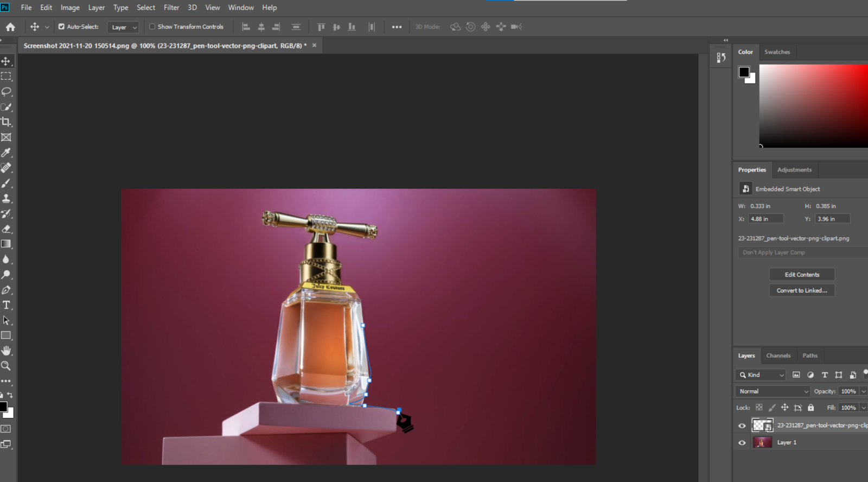Click the foreground color swatch in Color panel
Image resolution: width=868 pixels, height=482 pixels.
click(x=744, y=72)
